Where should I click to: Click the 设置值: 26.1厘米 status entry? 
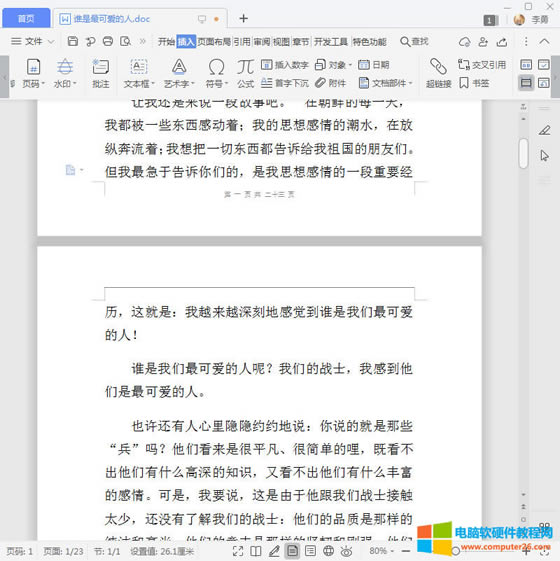[162, 551]
